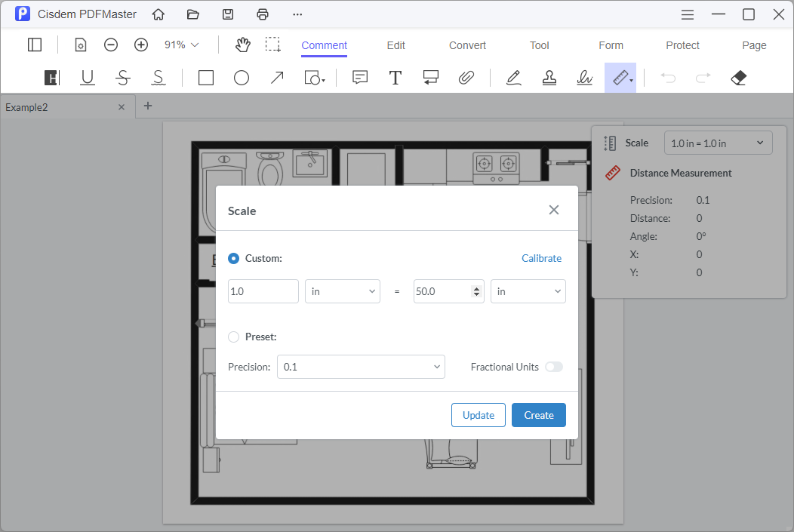Switch to the Convert tab
The image size is (794, 532).
click(x=467, y=45)
